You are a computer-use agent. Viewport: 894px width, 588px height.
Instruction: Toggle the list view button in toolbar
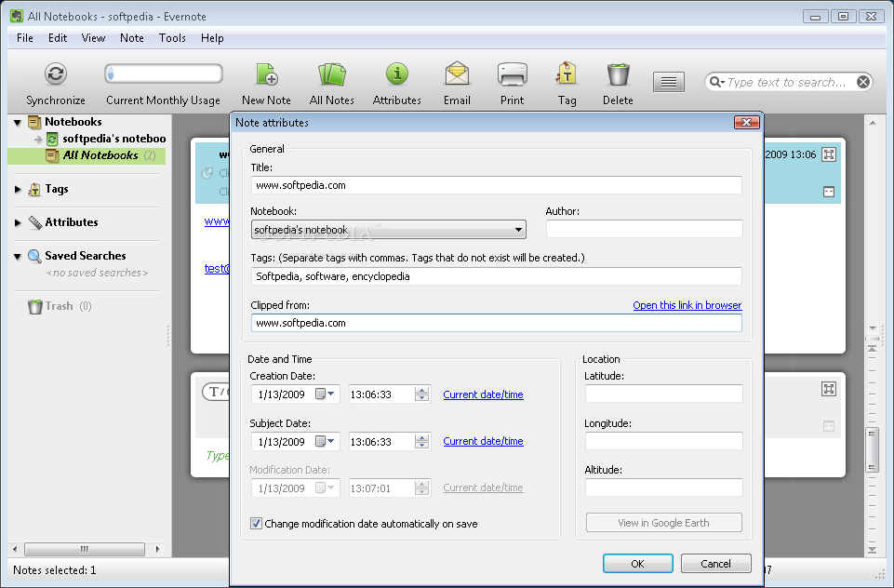[x=669, y=82]
